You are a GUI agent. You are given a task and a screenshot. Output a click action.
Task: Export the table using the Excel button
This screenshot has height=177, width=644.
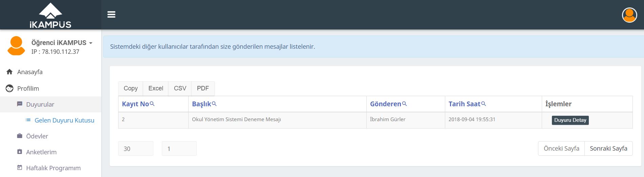(156, 88)
